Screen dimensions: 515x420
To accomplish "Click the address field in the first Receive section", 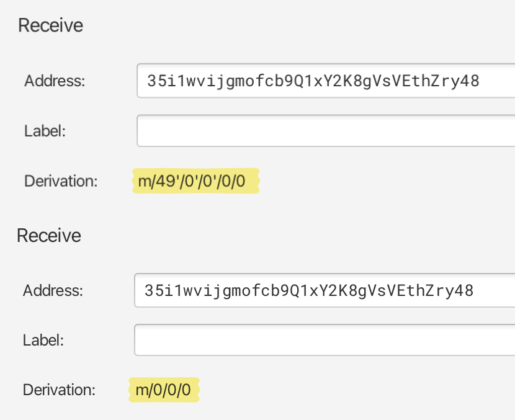I will click(x=325, y=81).
